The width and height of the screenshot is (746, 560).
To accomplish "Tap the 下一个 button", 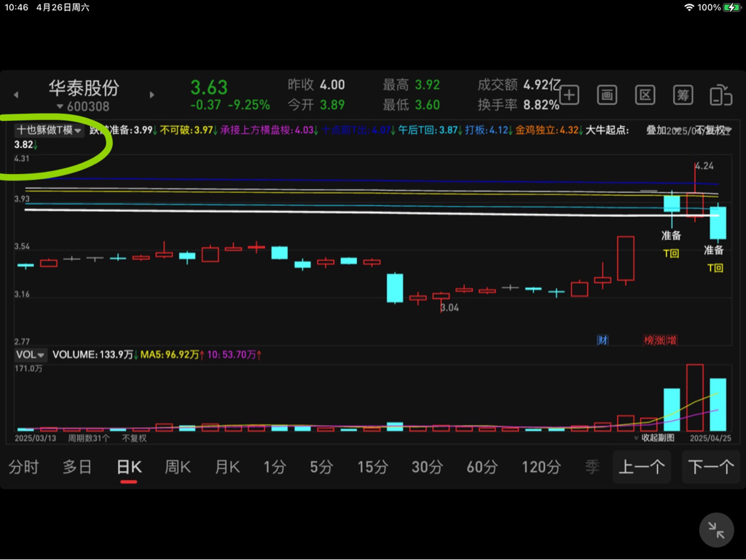I will point(711,467).
